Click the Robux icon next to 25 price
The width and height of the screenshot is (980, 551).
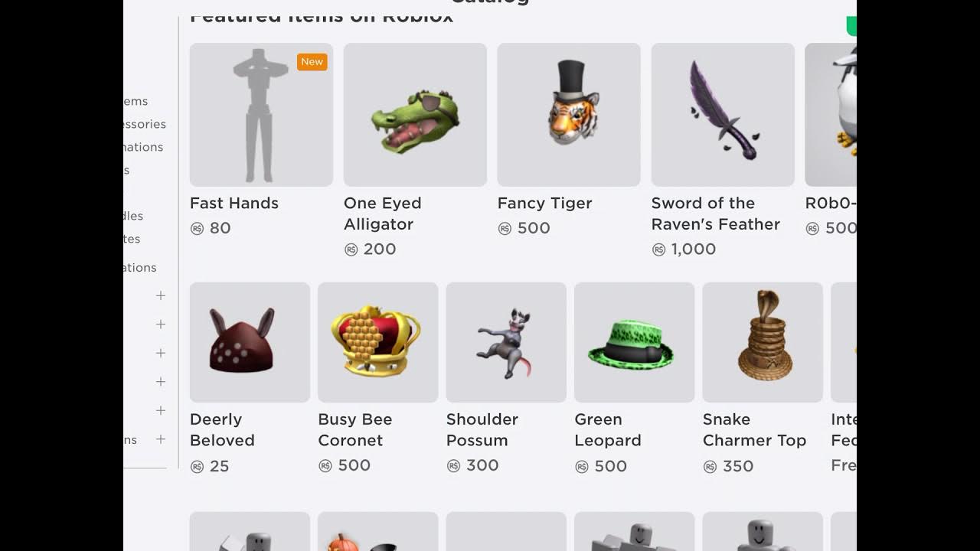click(x=197, y=466)
